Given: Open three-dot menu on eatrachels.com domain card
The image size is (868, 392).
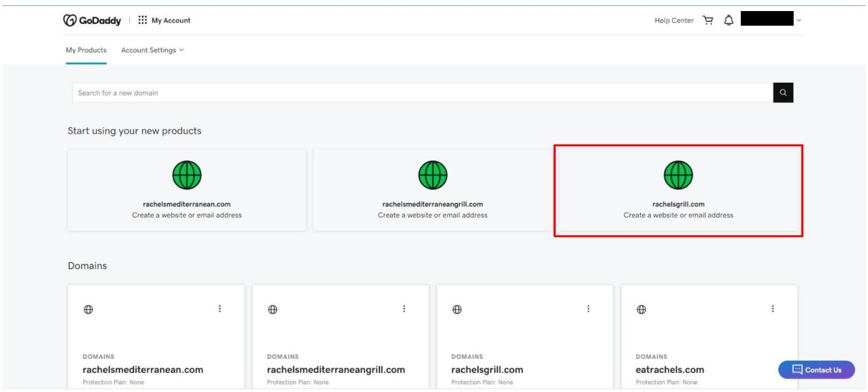Looking at the screenshot, I should (773, 309).
